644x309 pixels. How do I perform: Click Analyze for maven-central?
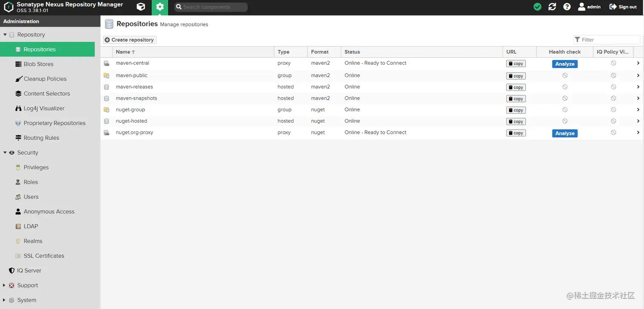565,64
